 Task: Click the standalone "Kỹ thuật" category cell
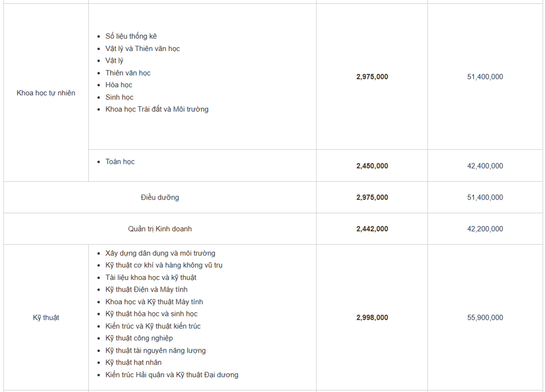46,318
